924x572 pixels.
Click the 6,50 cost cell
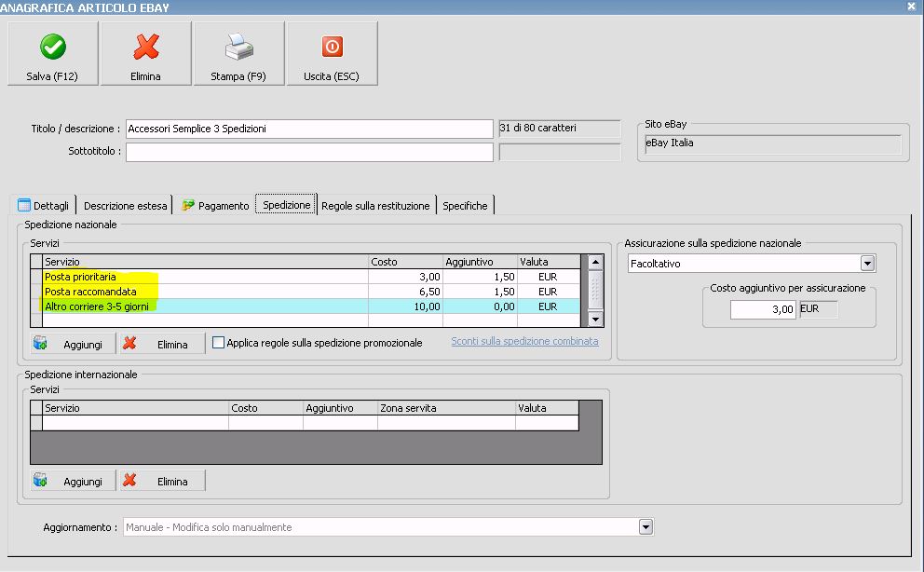pos(405,292)
